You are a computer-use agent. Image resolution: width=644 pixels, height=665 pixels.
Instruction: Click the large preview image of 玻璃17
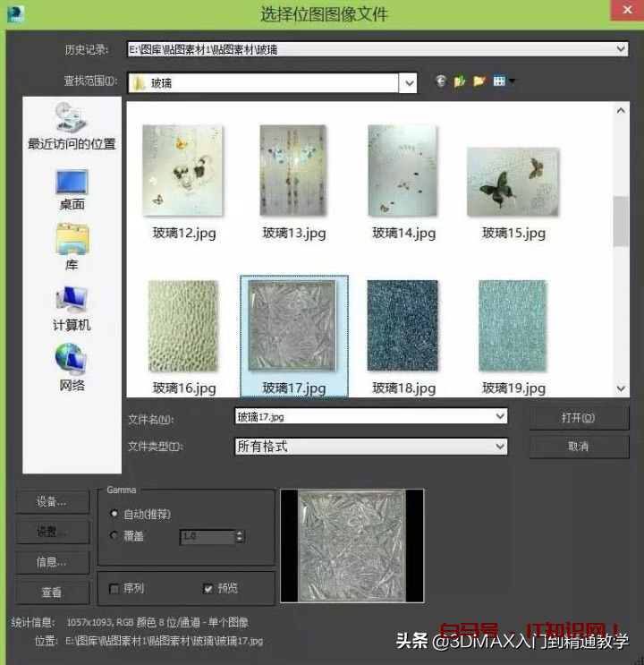(x=352, y=546)
